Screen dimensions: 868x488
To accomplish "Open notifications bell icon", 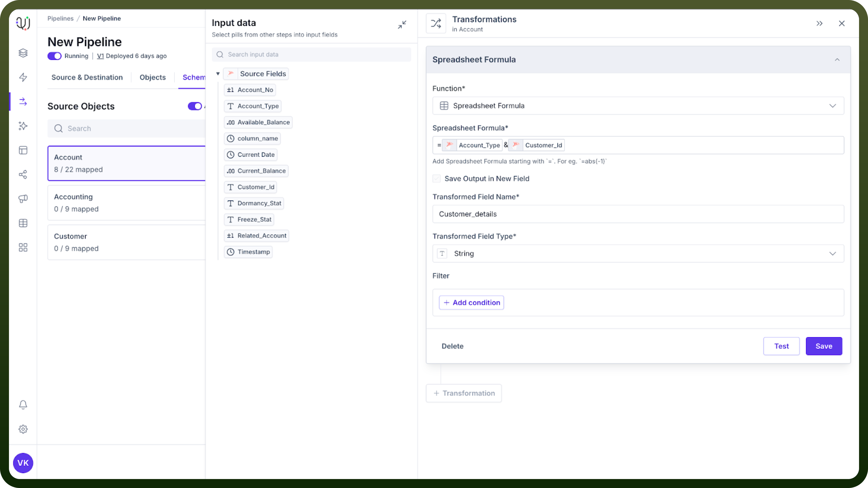I will pyautogui.click(x=23, y=404).
